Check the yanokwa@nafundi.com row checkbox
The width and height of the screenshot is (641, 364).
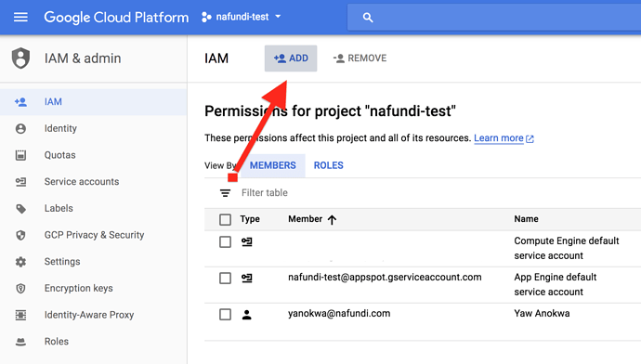pos(225,315)
